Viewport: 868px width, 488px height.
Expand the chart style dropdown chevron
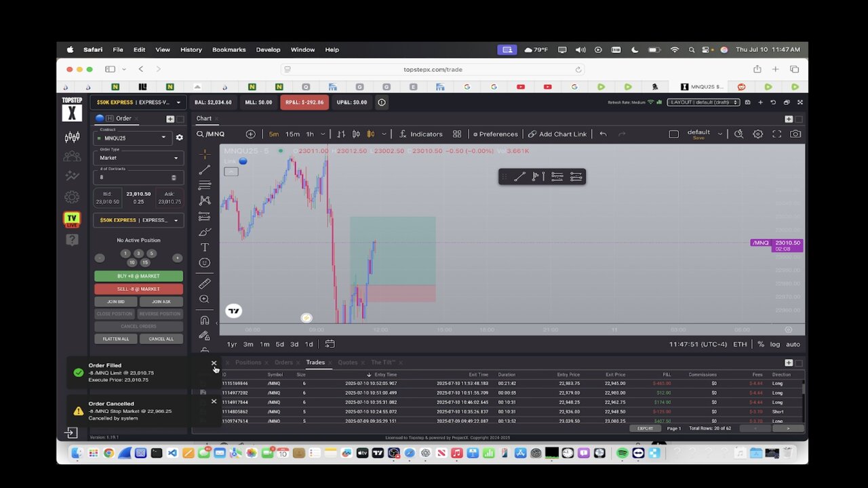pyautogui.click(x=384, y=134)
